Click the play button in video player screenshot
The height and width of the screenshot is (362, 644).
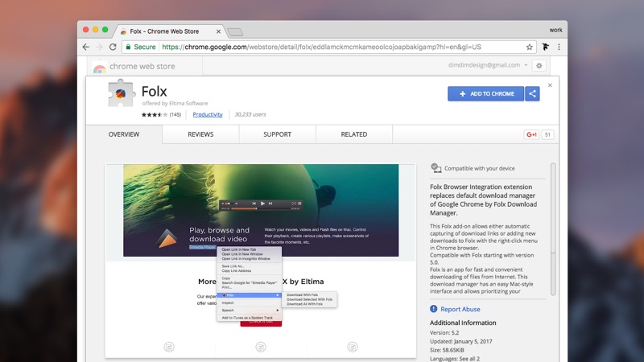coord(262,204)
